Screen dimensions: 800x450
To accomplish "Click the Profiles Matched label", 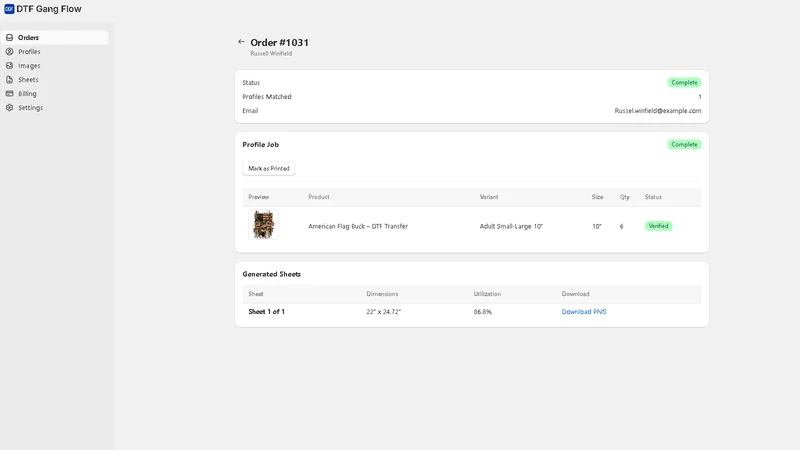I will click(267, 97).
